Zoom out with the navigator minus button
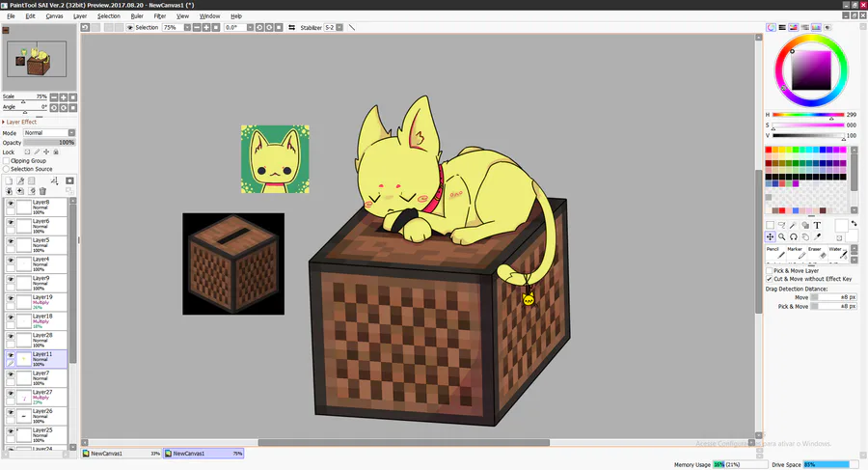 [54, 97]
